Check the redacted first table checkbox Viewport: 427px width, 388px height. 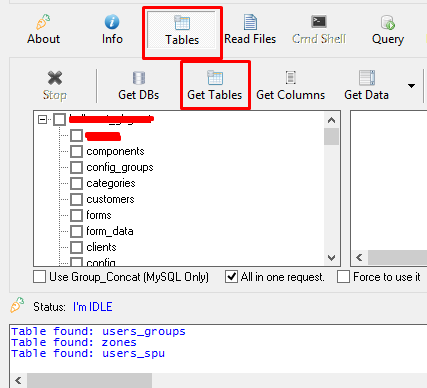76,136
